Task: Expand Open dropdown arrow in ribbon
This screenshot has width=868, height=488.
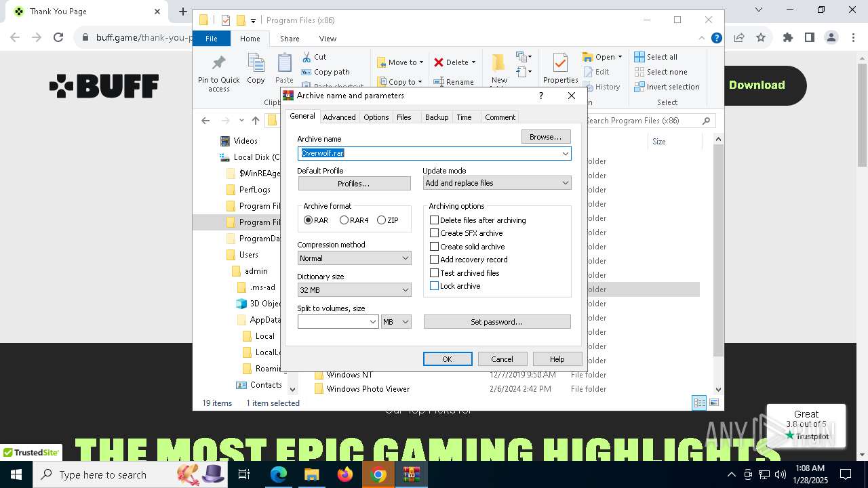Action: click(x=619, y=57)
